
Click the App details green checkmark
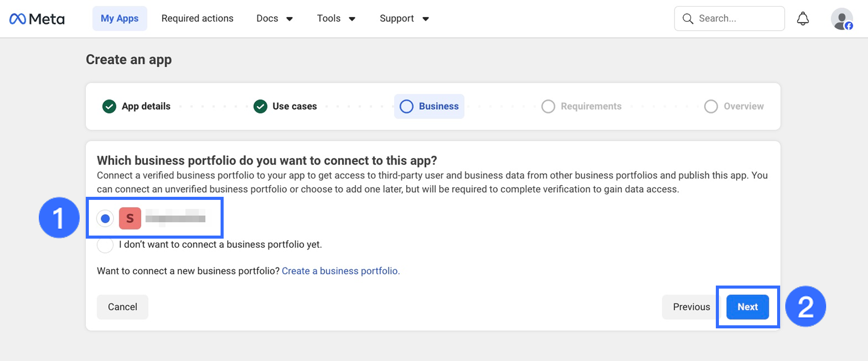pyautogui.click(x=109, y=107)
